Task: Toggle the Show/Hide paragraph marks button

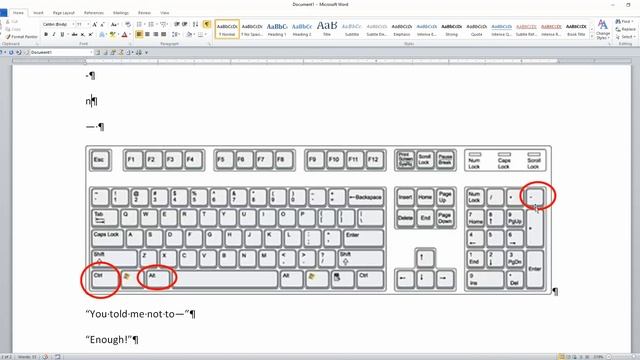Action: (x=207, y=24)
